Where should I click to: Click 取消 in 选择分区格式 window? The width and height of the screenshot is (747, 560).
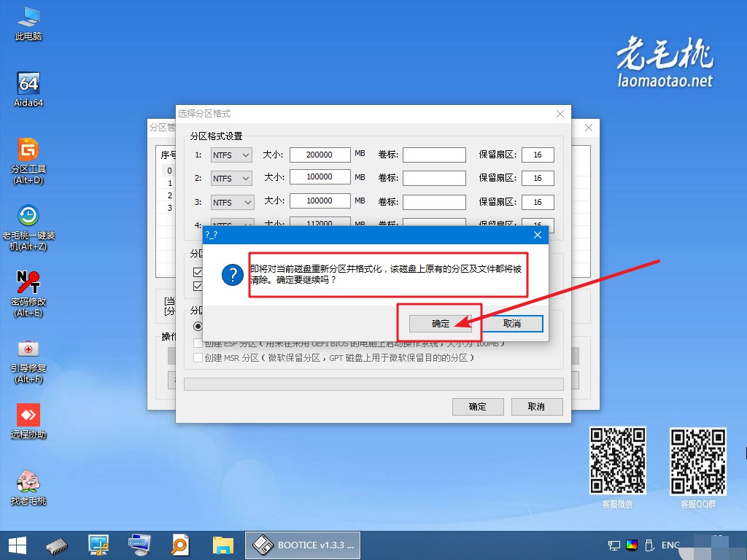(536, 407)
